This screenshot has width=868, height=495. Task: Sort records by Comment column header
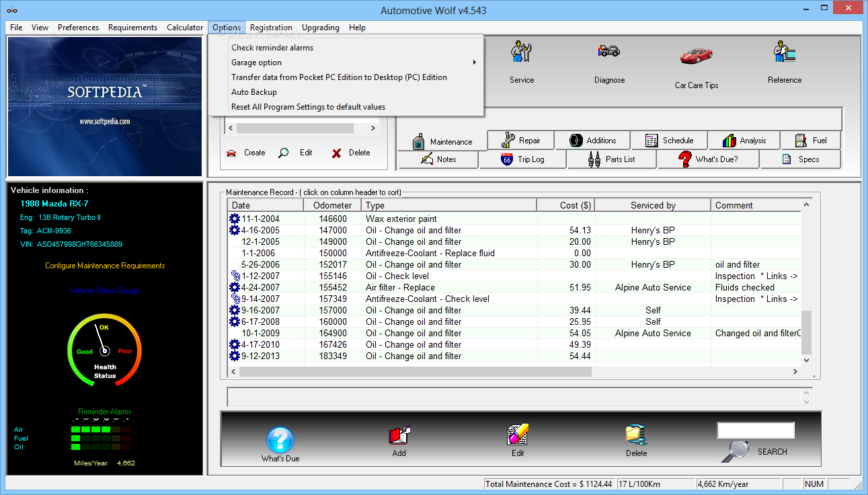point(756,205)
